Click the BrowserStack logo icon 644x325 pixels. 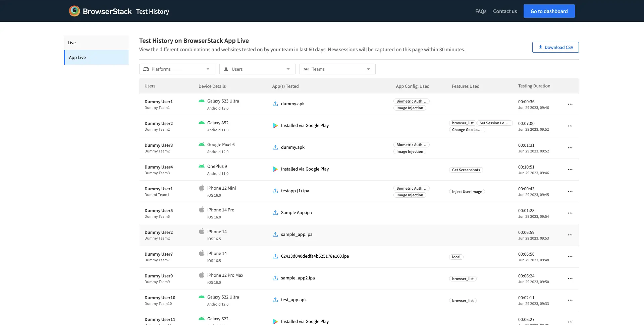74,11
